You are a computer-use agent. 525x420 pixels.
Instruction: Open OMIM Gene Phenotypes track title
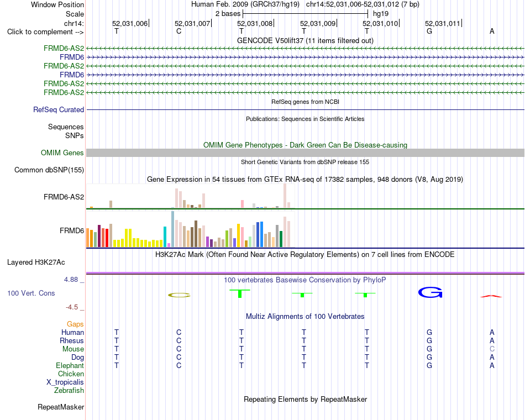click(305, 145)
